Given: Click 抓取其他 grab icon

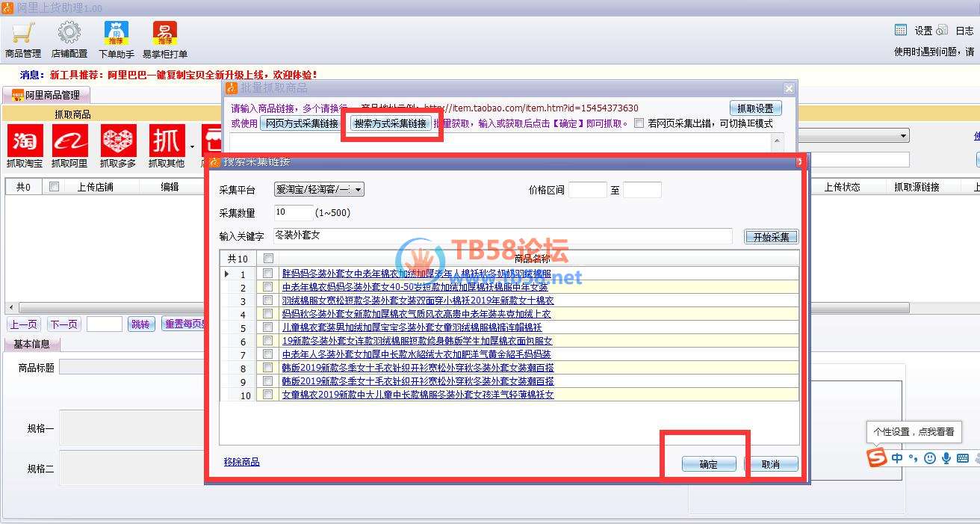Looking at the screenshot, I should click(167, 141).
